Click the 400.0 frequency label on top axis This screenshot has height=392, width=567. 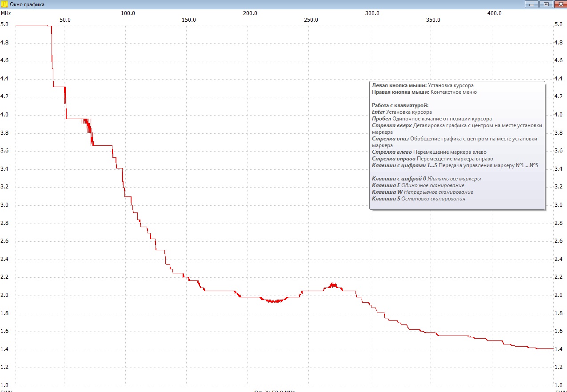tap(494, 13)
